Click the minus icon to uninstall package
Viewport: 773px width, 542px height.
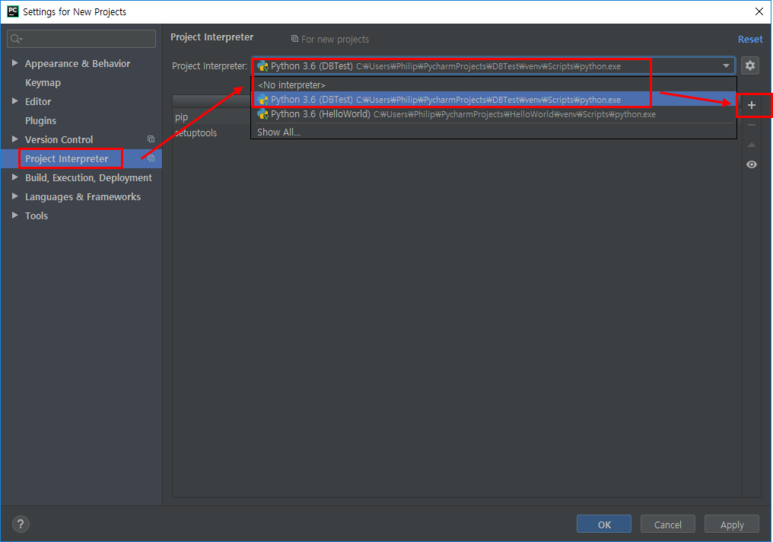click(751, 125)
